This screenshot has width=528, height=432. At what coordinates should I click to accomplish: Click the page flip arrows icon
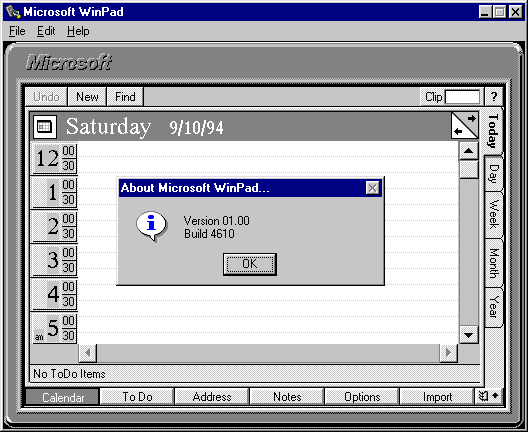[465, 125]
